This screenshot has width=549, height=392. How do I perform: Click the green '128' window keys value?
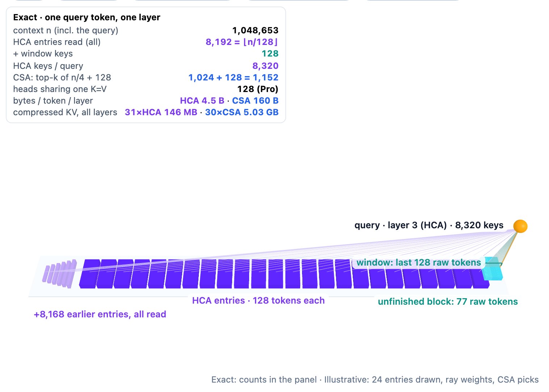270,54
